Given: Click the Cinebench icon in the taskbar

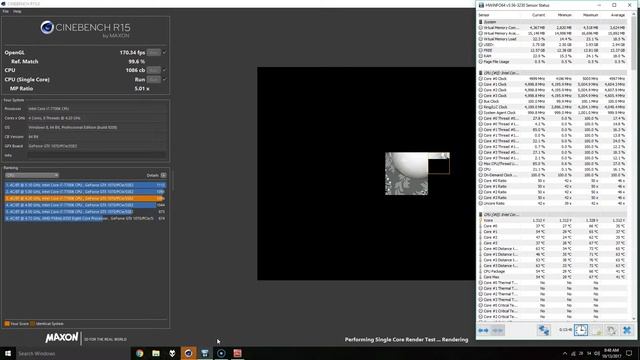Looking at the screenshot, I should pyautogui.click(x=189, y=353).
